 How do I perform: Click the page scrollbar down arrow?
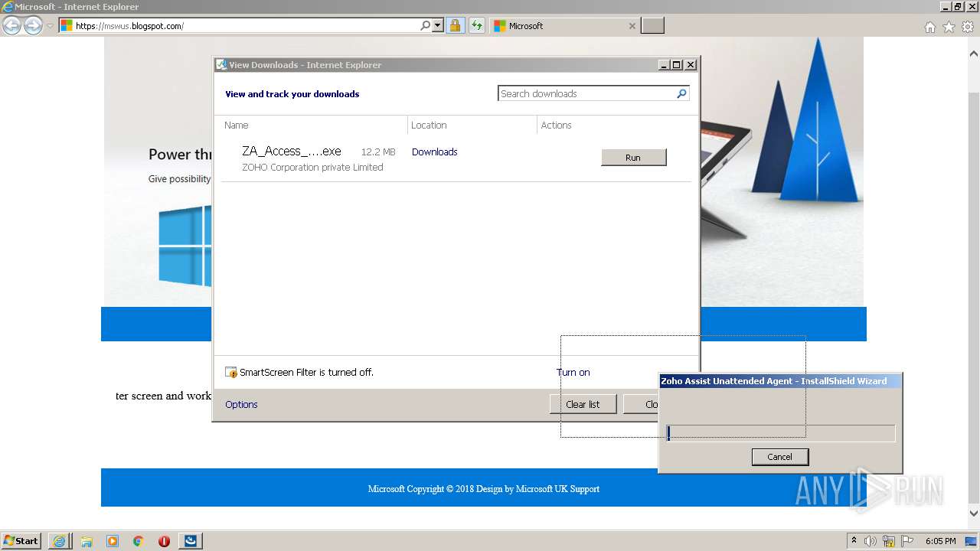click(974, 514)
